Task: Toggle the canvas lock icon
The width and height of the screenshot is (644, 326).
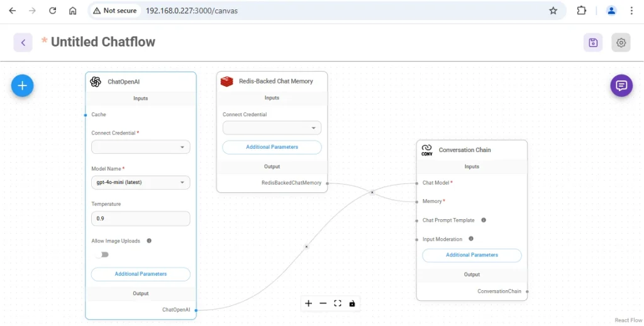Action: 352,303
